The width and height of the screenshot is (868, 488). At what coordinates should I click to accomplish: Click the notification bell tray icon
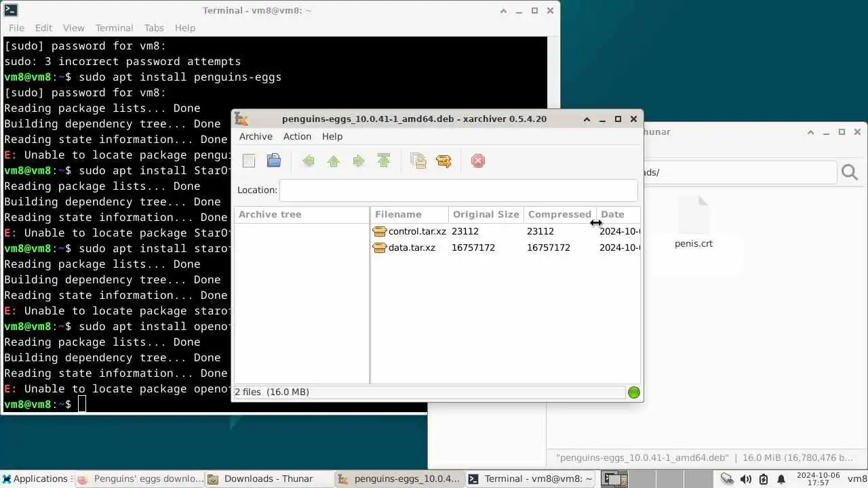point(781,479)
